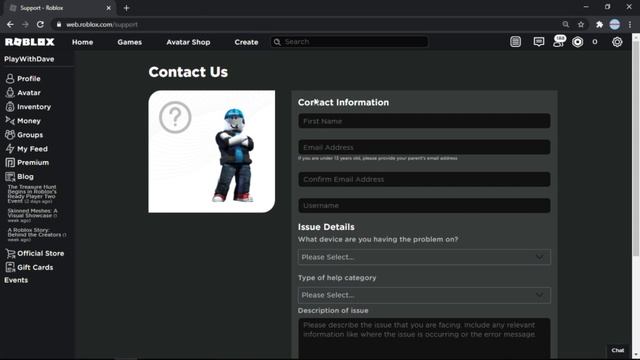Click the Email Address field
Image resolution: width=640 pixels, height=360 pixels.
point(424,147)
